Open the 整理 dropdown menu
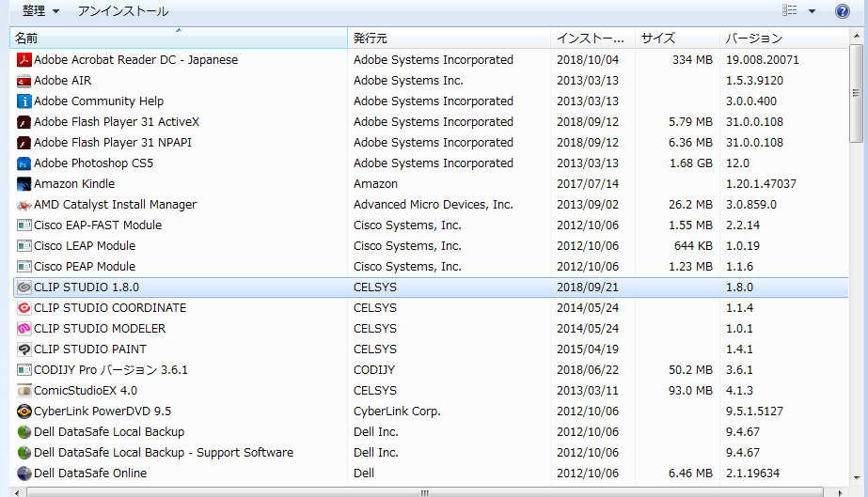Screen dimensions: 868x497 [x=39, y=11]
